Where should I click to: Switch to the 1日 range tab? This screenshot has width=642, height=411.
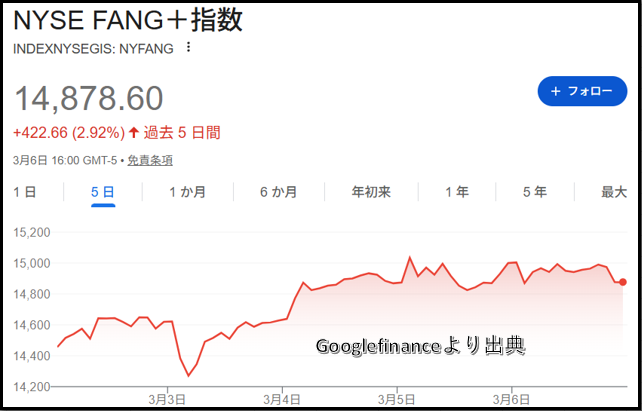25,192
